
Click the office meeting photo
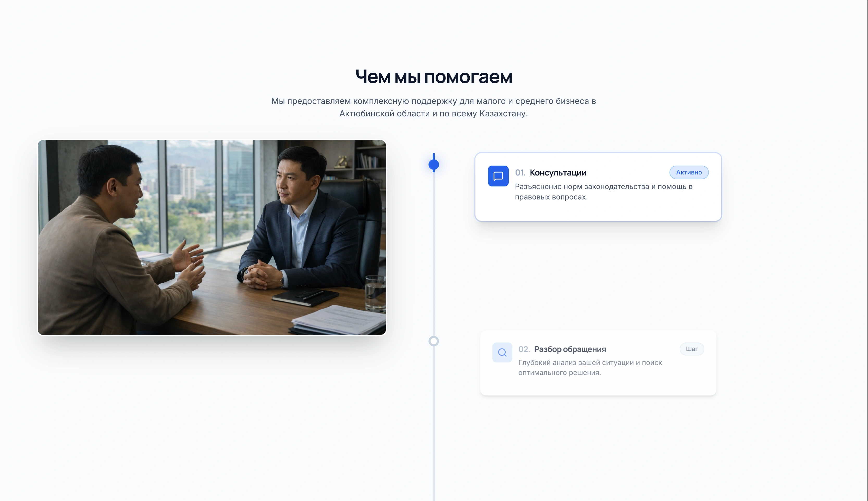click(x=212, y=237)
